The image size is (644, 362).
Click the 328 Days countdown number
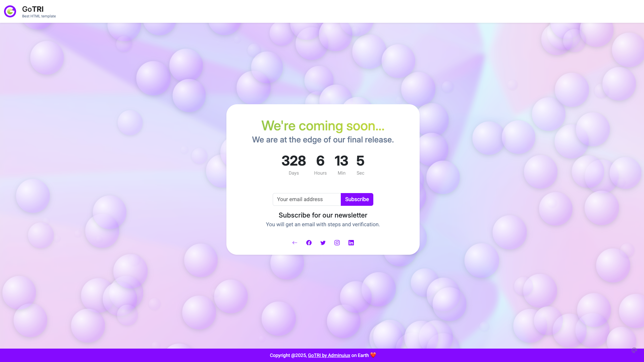click(x=293, y=161)
